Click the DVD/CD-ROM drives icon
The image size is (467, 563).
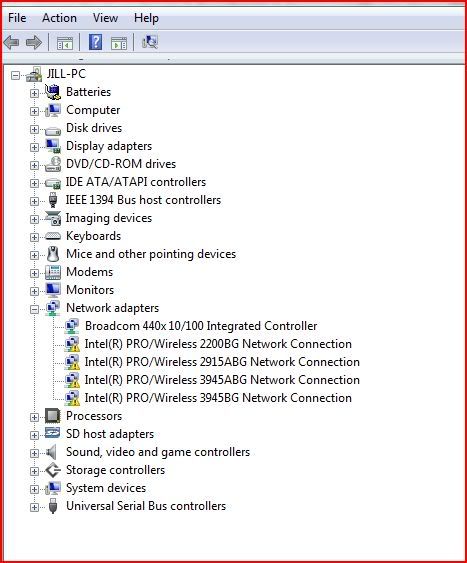(x=53, y=164)
